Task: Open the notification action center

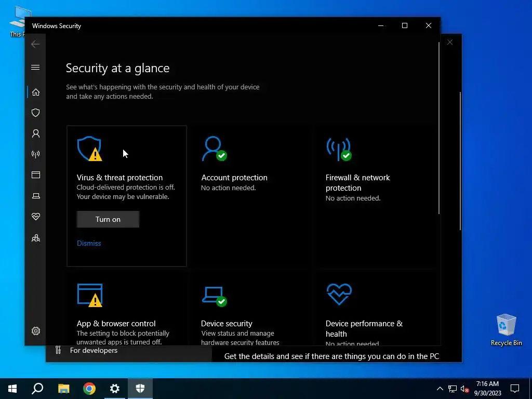Action: 515,389
